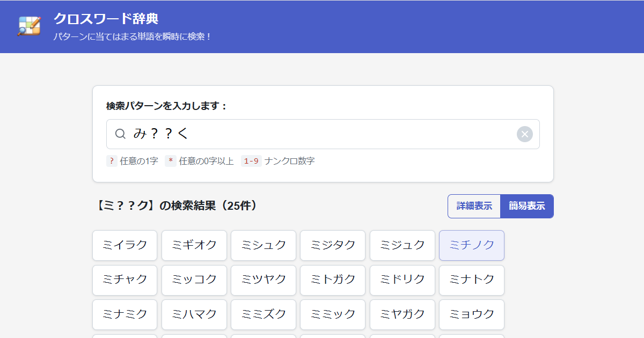Image resolution: width=644 pixels, height=338 pixels.
Task: Open the ミチャク result
Action: pyautogui.click(x=125, y=280)
